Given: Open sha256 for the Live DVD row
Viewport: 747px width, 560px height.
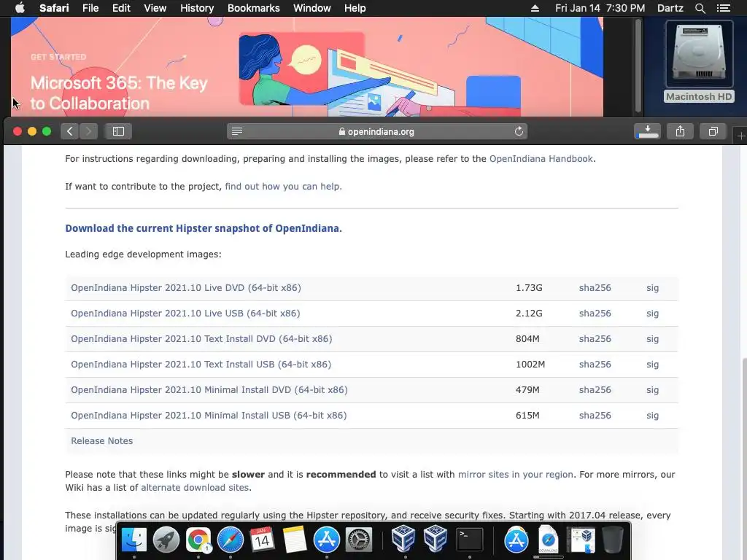Looking at the screenshot, I should [x=595, y=287].
